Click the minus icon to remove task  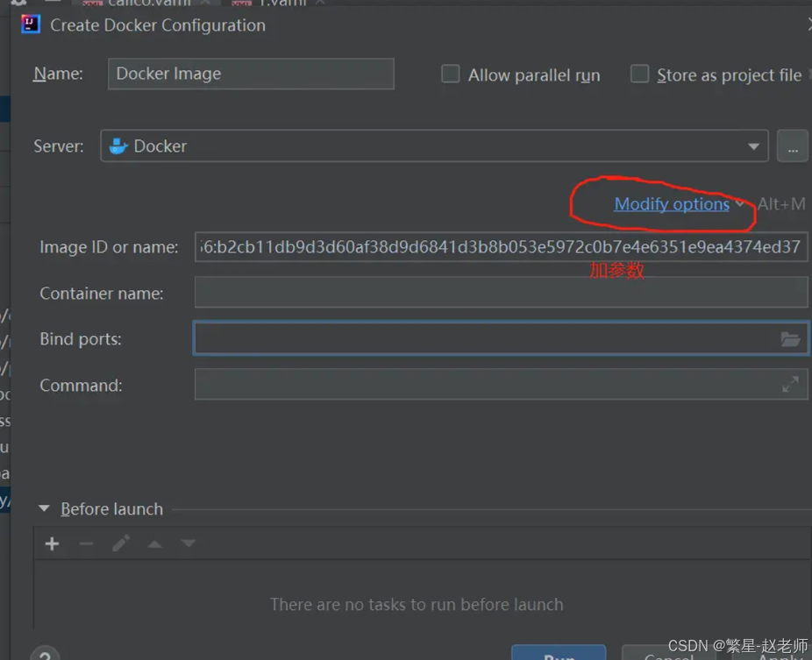[86, 544]
